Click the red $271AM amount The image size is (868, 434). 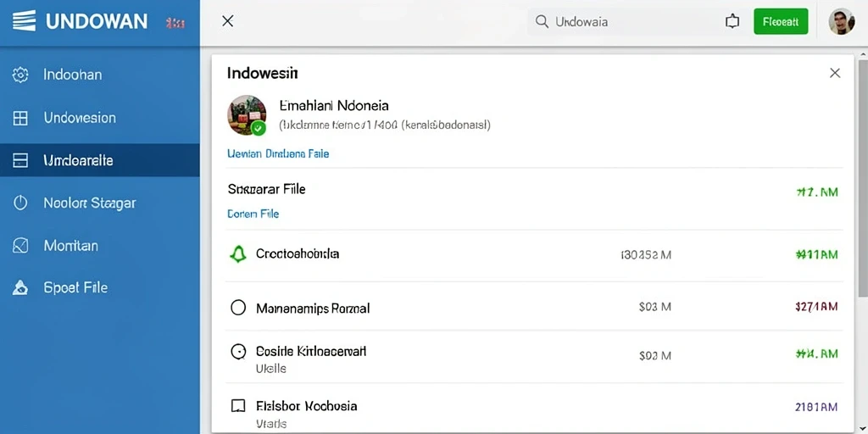[816, 307]
